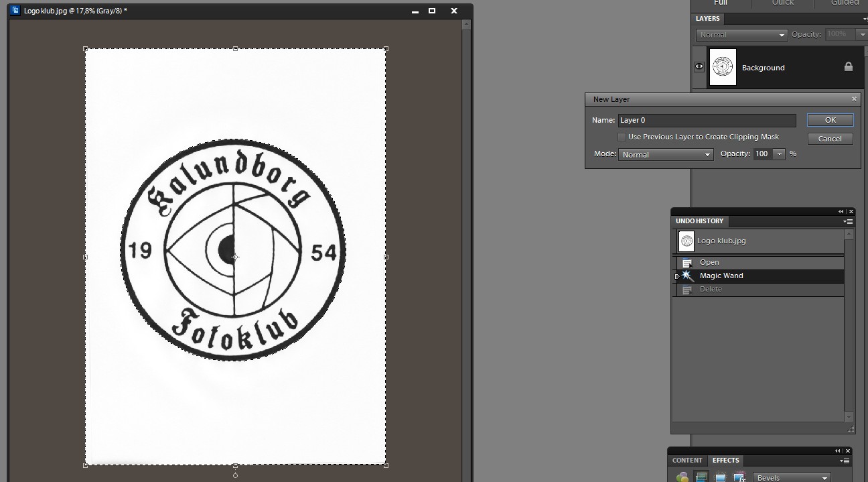868x482 pixels.
Task: Collapse the Content/Effects panel with double arrows
Action: [x=838, y=451]
